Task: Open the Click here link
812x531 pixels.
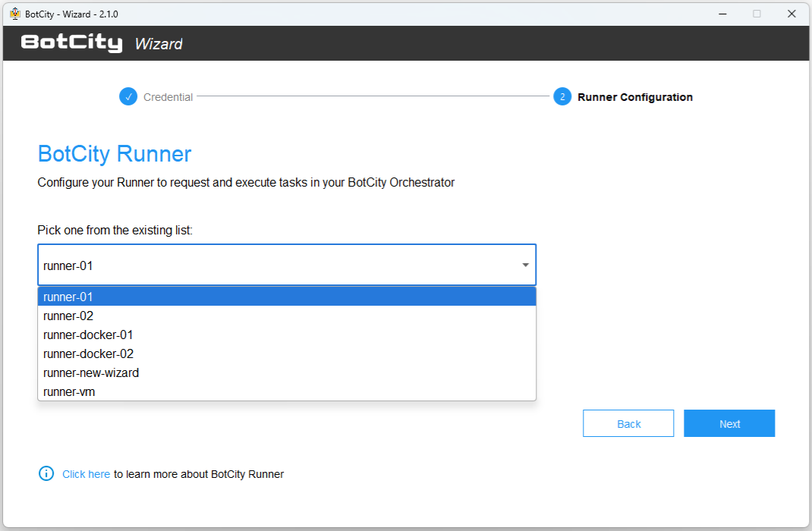Action: pos(86,474)
